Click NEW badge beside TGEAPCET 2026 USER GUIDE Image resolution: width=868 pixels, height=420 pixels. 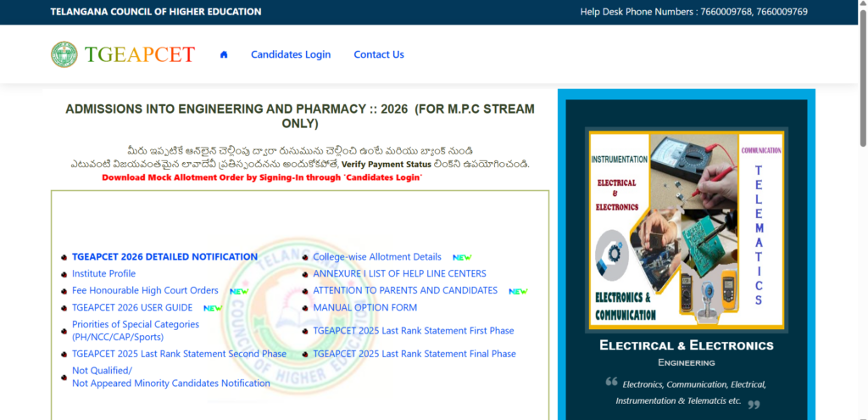click(213, 308)
